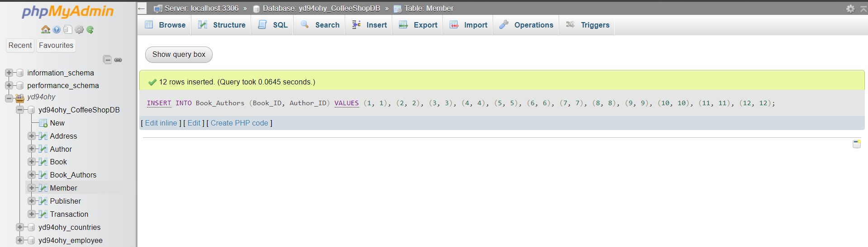Select New under yd94ohy_CoffeeShopDB
Image resolution: width=868 pixels, height=247 pixels.
pyautogui.click(x=57, y=123)
